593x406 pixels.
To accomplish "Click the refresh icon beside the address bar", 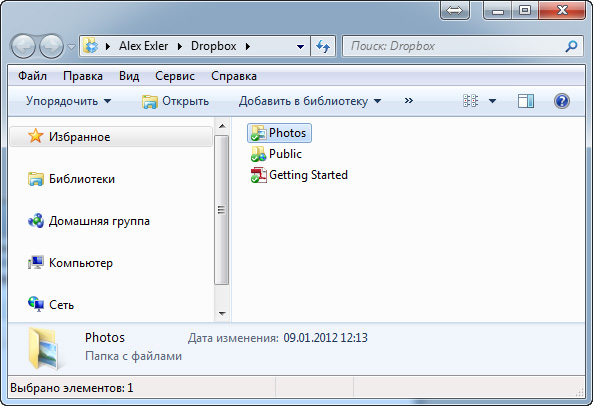I will point(323,46).
